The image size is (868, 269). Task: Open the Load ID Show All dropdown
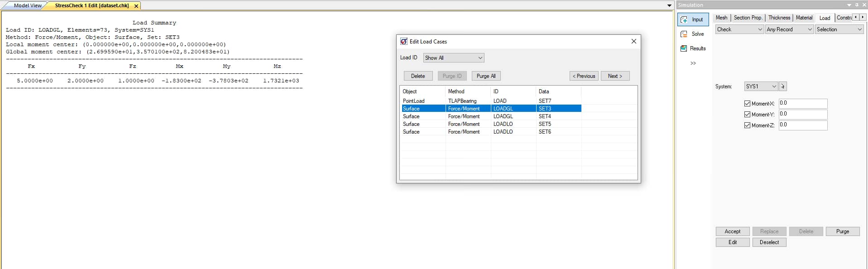[454, 58]
